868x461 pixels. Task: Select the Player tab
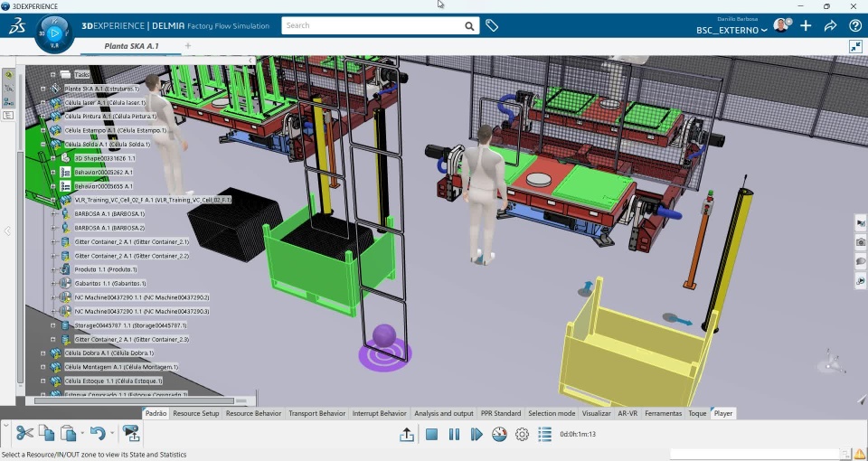(723, 413)
